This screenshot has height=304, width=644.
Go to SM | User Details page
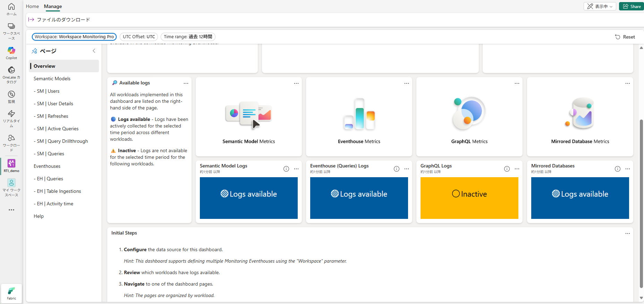64,104
